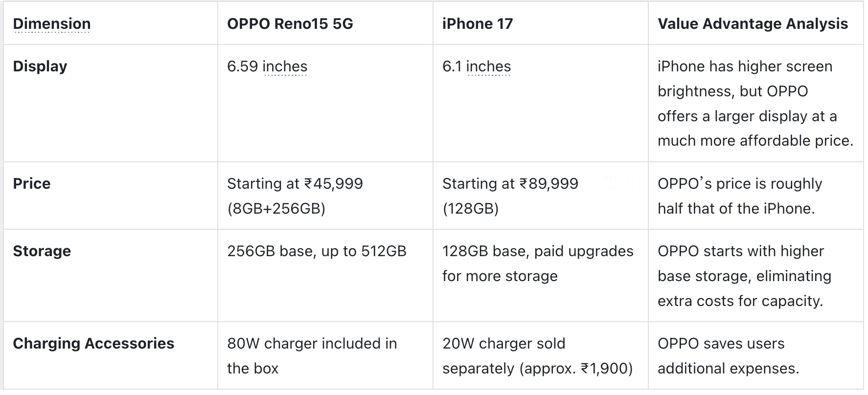Click the dotted-underlined Dimension header
The width and height of the screenshot is (868, 395).
click(x=51, y=24)
